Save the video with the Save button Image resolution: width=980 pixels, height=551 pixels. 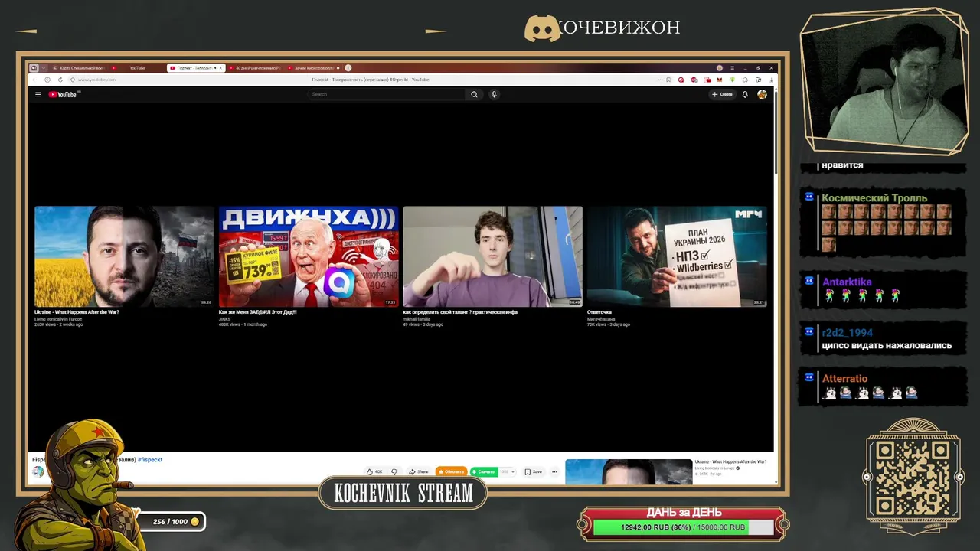[x=534, y=471]
